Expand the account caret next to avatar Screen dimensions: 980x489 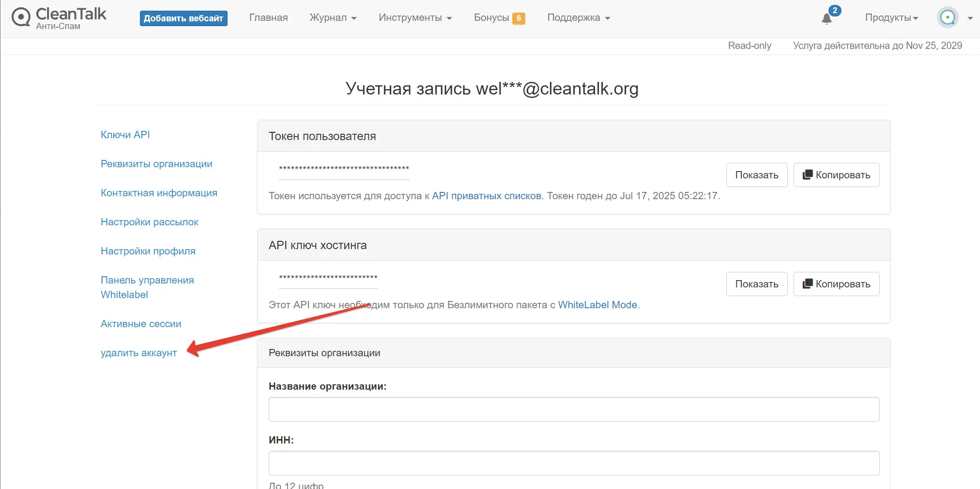(970, 18)
